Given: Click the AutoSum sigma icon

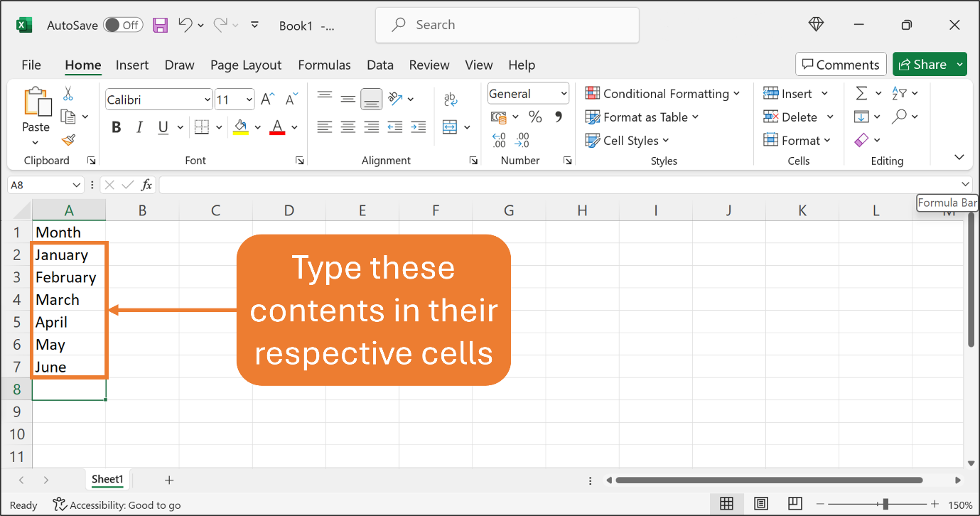Looking at the screenshot, I should [861, 94].
